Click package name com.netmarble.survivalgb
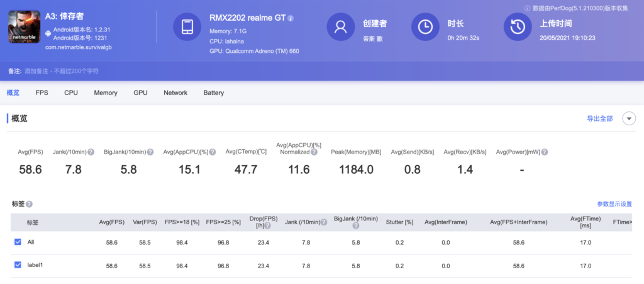The image size is (644, 284). click(79, 47)
